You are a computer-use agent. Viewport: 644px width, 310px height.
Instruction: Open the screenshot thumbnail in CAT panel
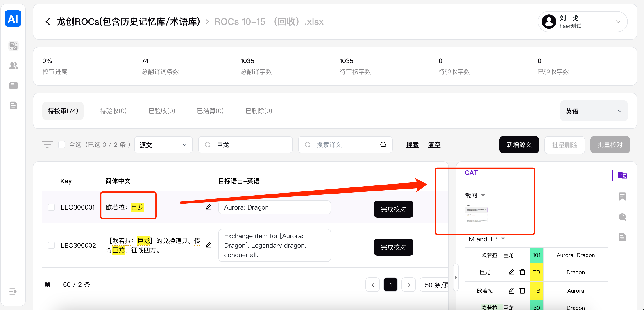[476, 214]
